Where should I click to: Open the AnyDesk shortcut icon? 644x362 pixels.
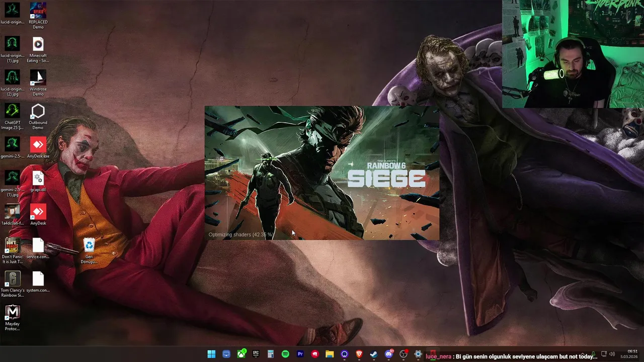pyautogui.click(x=38, y=215)
